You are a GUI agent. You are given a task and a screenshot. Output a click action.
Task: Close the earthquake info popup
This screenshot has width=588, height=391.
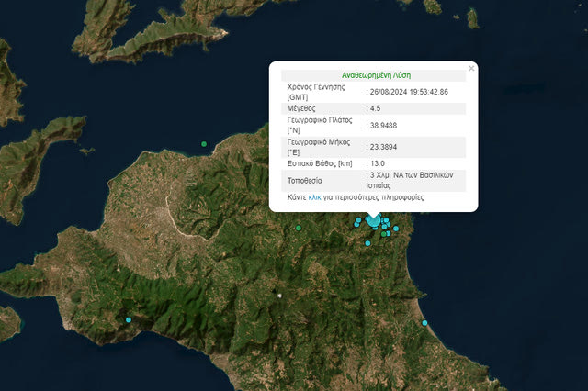pos(471,68)
